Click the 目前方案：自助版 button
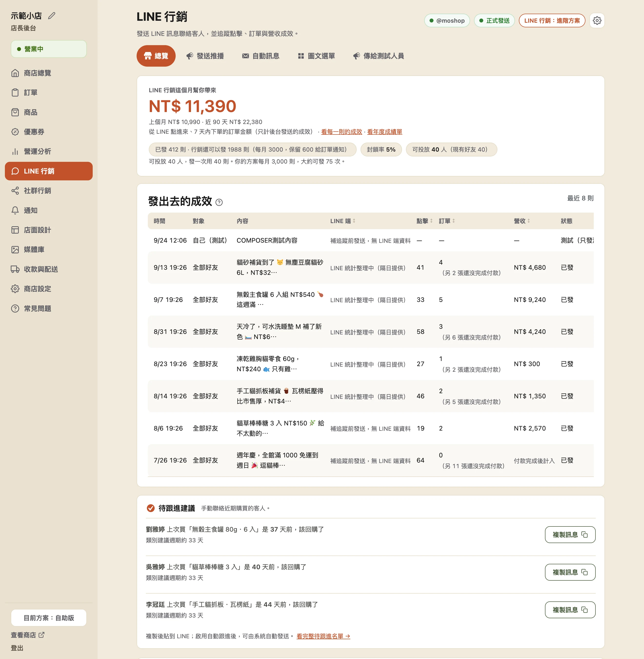 pyautogui.click(x=49, y=618)
